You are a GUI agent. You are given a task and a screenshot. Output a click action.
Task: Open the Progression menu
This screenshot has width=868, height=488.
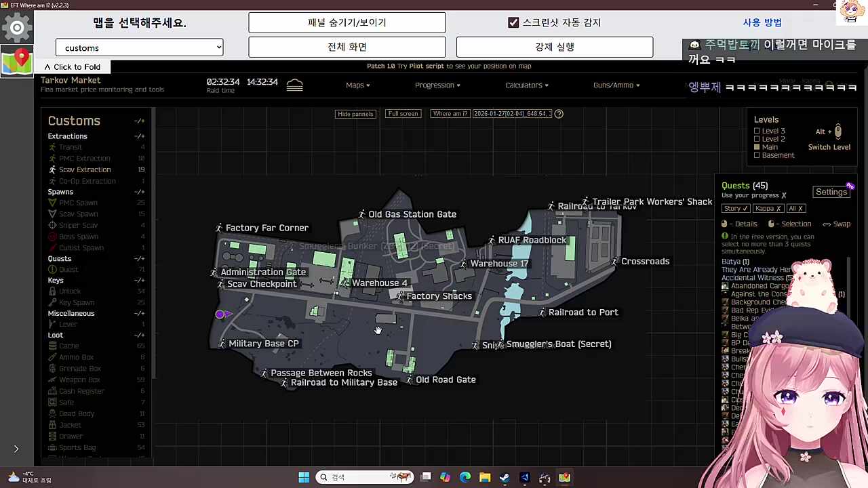pyautogui.click(x=437, y=85)
